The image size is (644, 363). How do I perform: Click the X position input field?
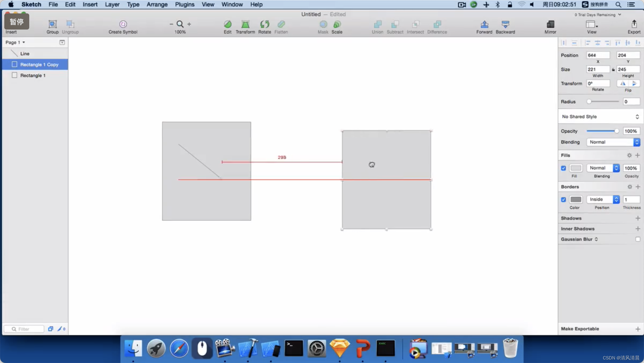coord(598,55)
